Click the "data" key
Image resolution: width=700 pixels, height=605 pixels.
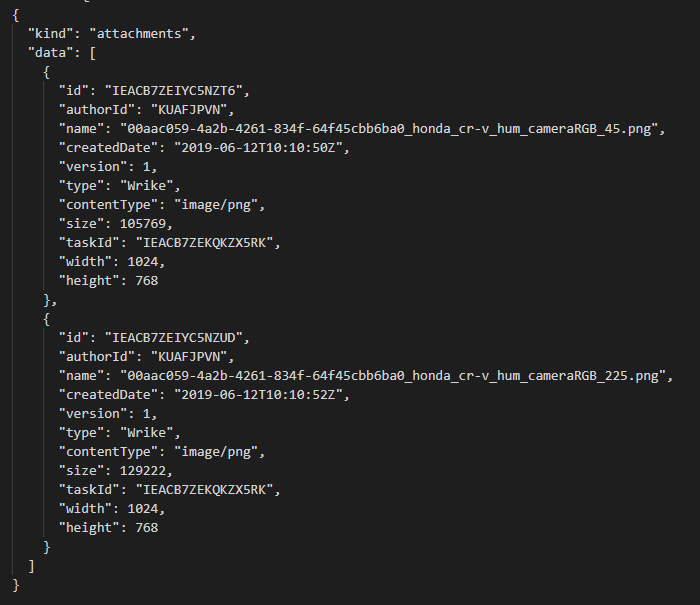[49, 52]
